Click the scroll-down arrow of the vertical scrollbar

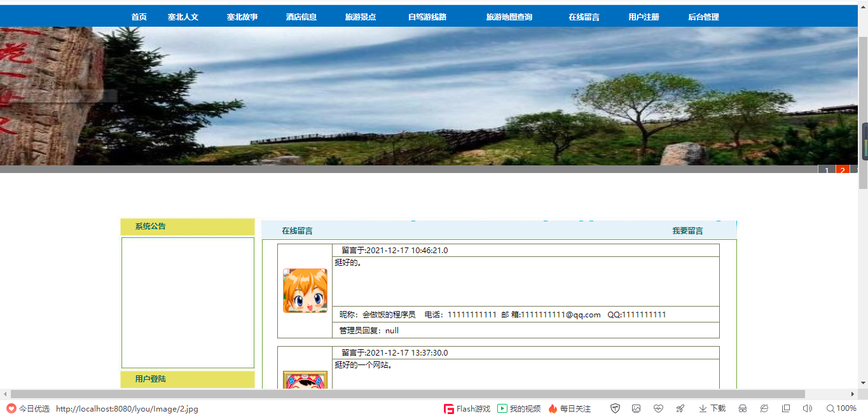(863, 383)
